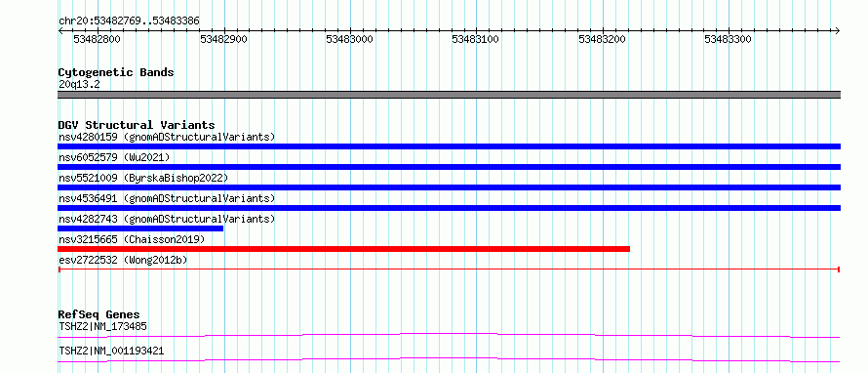Open the nsv3215665 (Chaisson2019) label
The image size is (868, 373).
click(x=132, y=239)
